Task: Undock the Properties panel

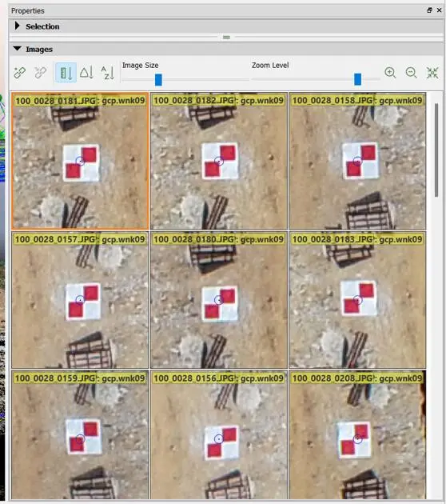Action: coord(430,10)
